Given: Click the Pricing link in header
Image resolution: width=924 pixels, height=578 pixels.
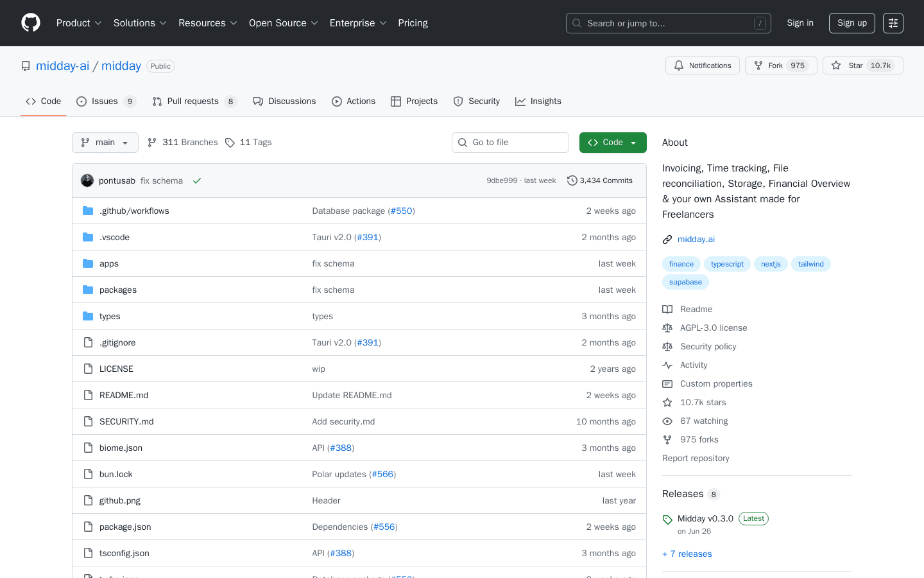Looking at the screenshot, I should pyautogui.click(x=413, y=23).
